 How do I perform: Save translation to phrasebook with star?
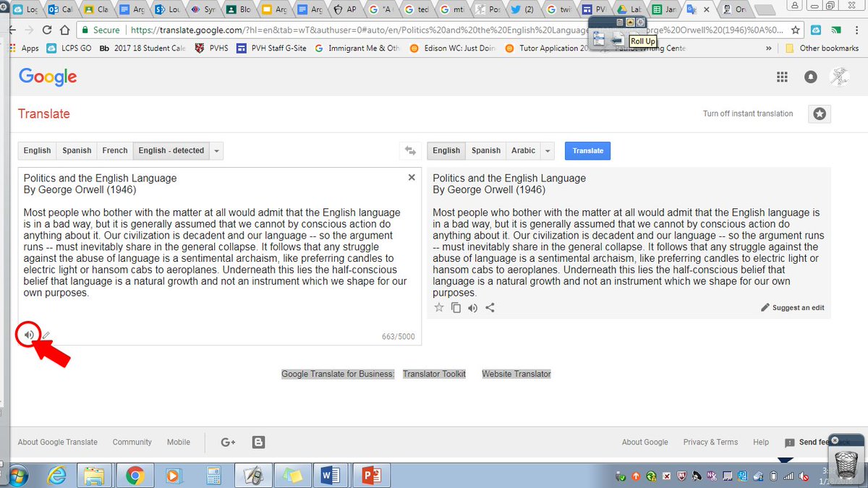coord(438,307)
